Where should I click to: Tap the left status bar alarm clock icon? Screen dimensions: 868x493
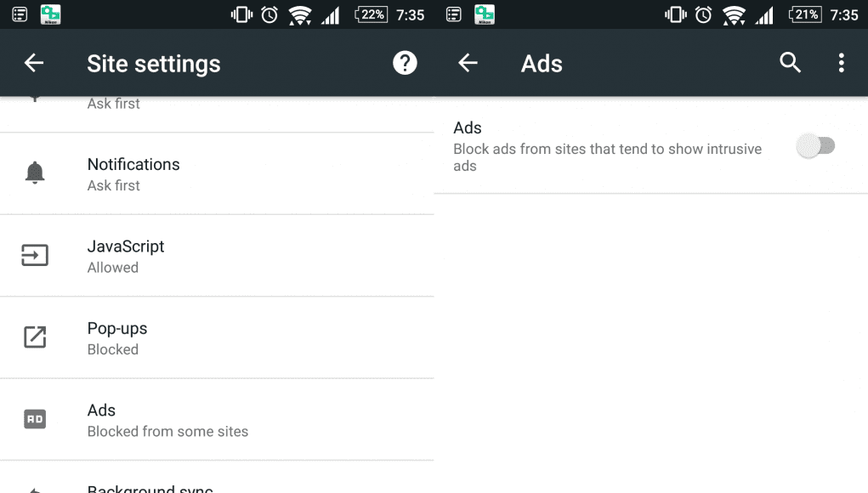click(269, 14)
